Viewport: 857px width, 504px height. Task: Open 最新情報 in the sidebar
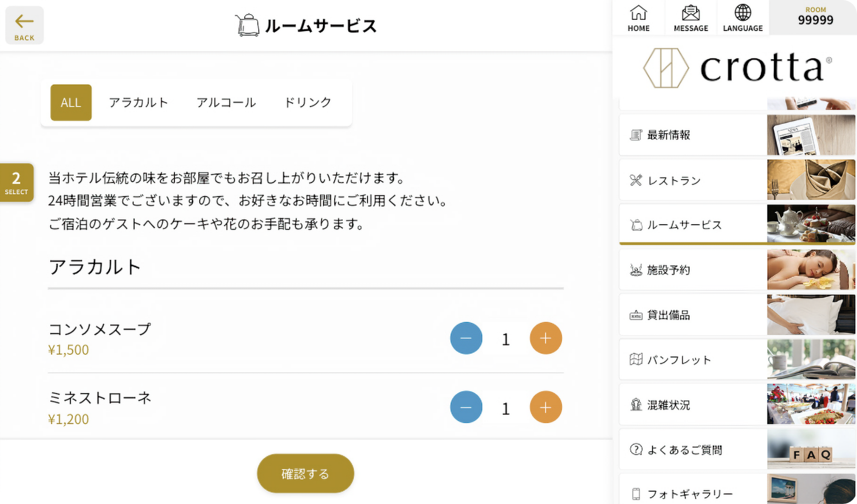tap(693, 135)
